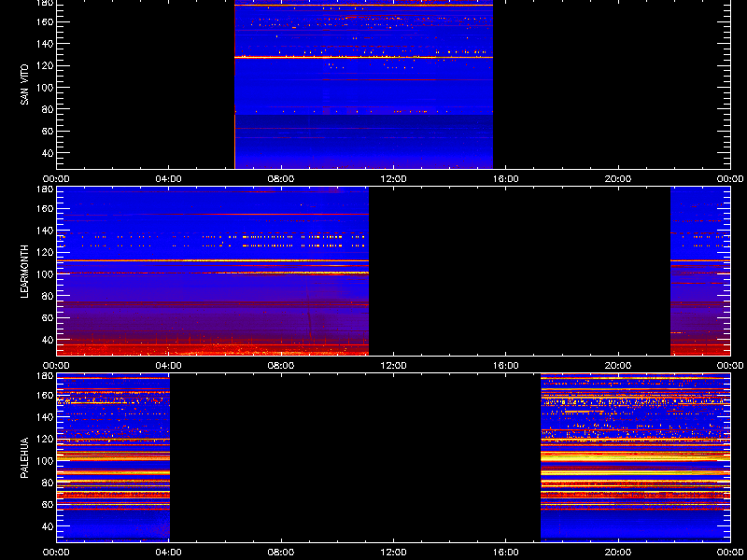Select the 16:00 time label under San Vito plot

(x=506, y=179)
